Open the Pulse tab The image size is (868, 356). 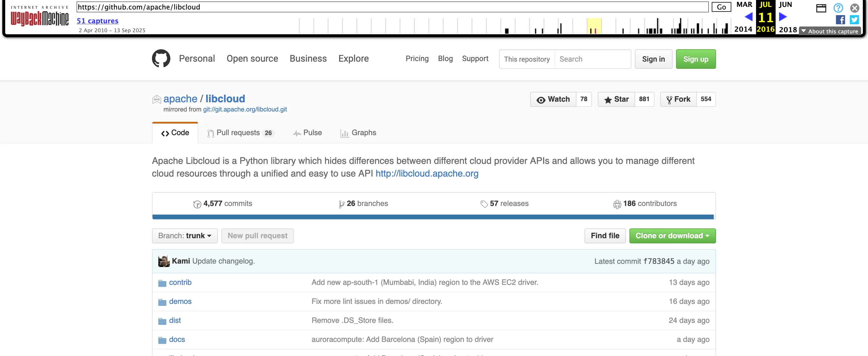pos(308,133)
